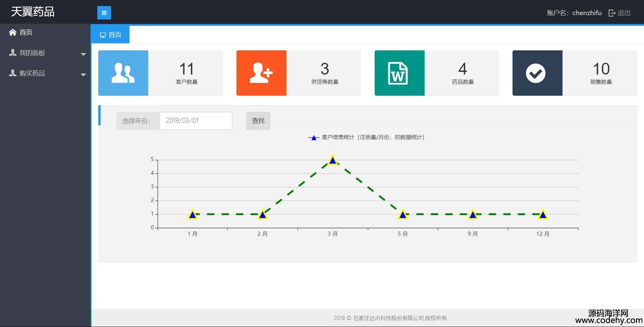Click the 天翼药品 logo title
644x327 pixels.
33,12
